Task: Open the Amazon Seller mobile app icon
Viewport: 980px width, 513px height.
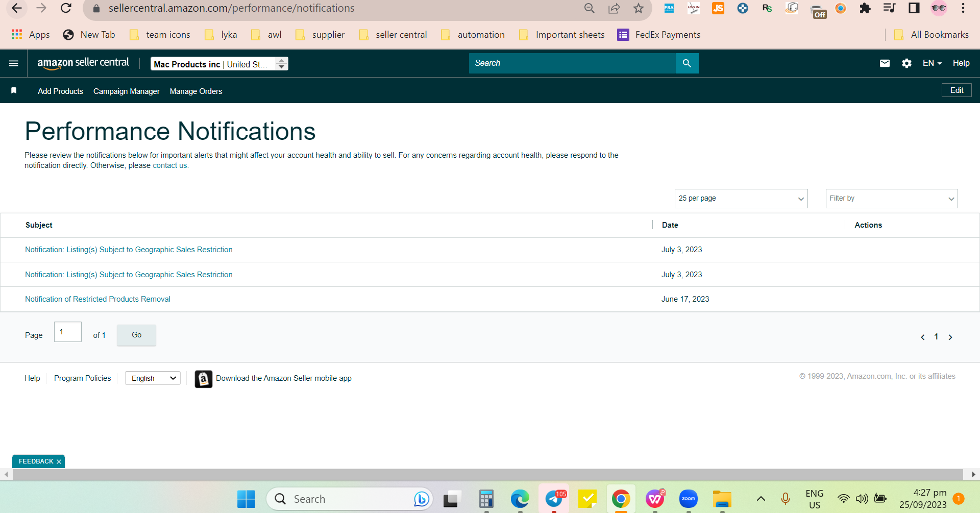Action: pos(203,379)
